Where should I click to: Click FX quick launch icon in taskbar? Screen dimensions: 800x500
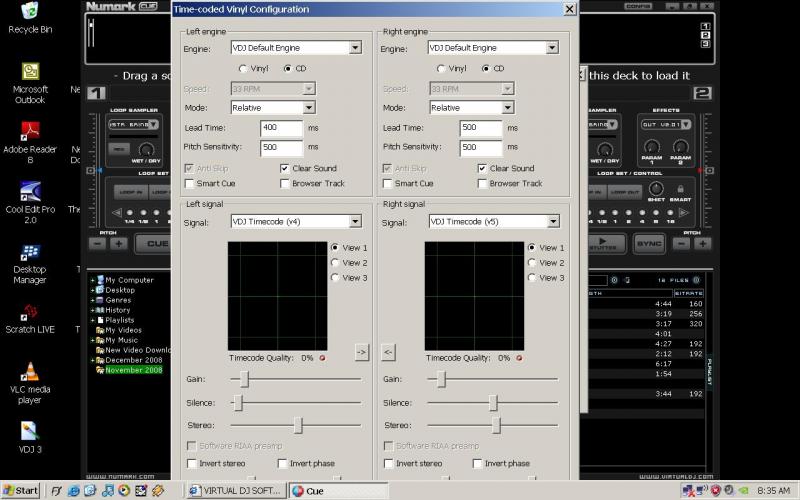pyautogui.click(x=57, y=491)
